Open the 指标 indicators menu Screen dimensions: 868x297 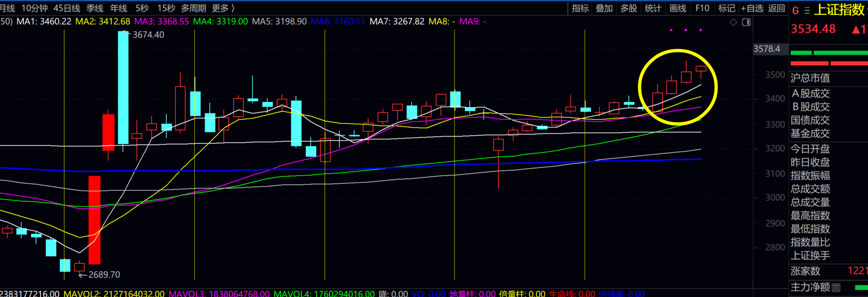click(x=580, y=8)
